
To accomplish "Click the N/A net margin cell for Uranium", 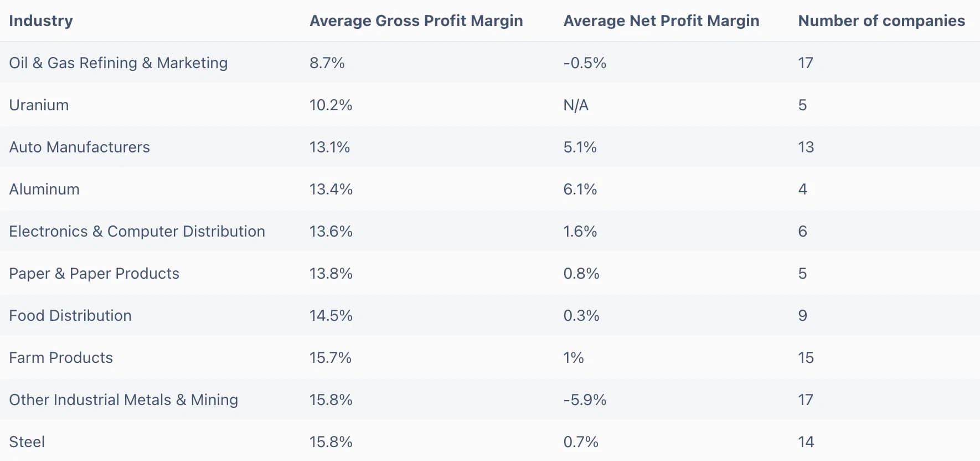I will coord(576,105).
